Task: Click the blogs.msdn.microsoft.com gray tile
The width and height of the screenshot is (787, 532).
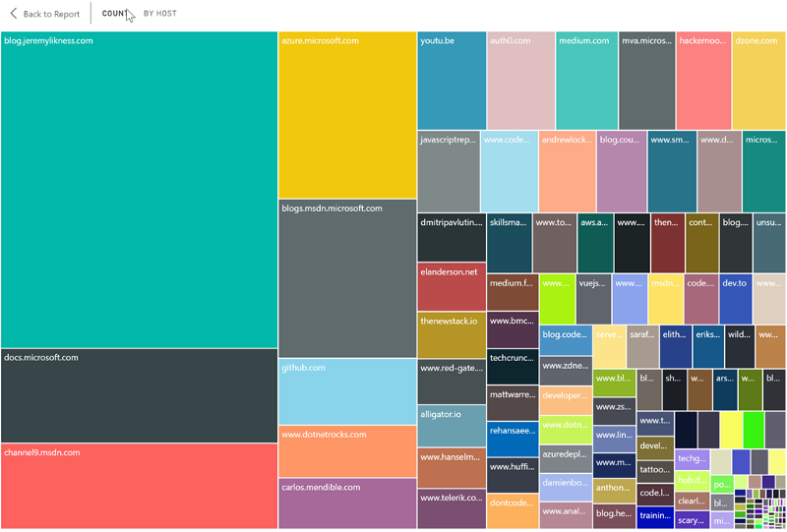Action: tap(347, 278)
